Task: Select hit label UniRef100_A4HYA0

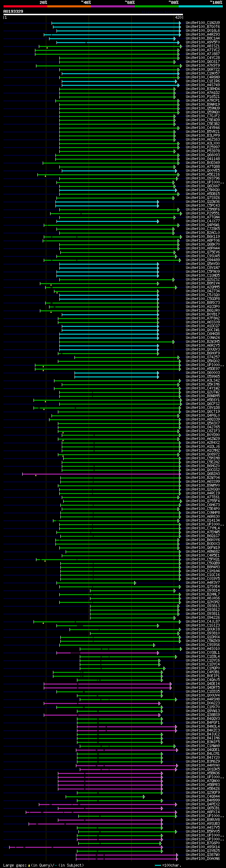Action: 203,766
